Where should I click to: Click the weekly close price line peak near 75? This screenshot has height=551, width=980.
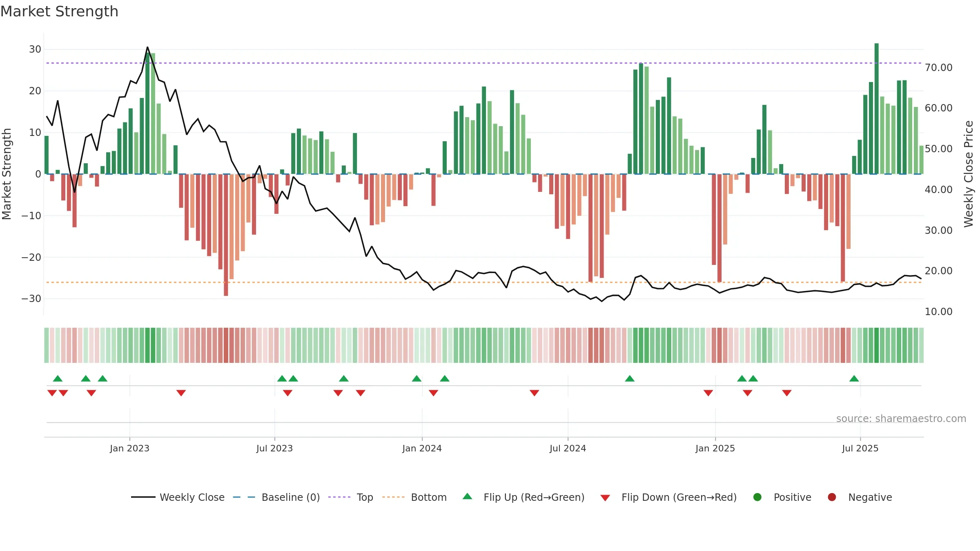147,47
